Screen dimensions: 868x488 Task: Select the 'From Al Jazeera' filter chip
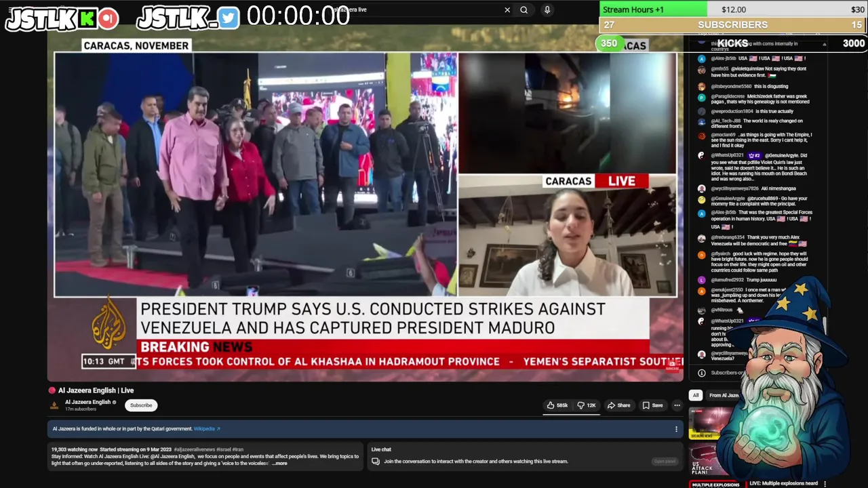tap(724, 395)
